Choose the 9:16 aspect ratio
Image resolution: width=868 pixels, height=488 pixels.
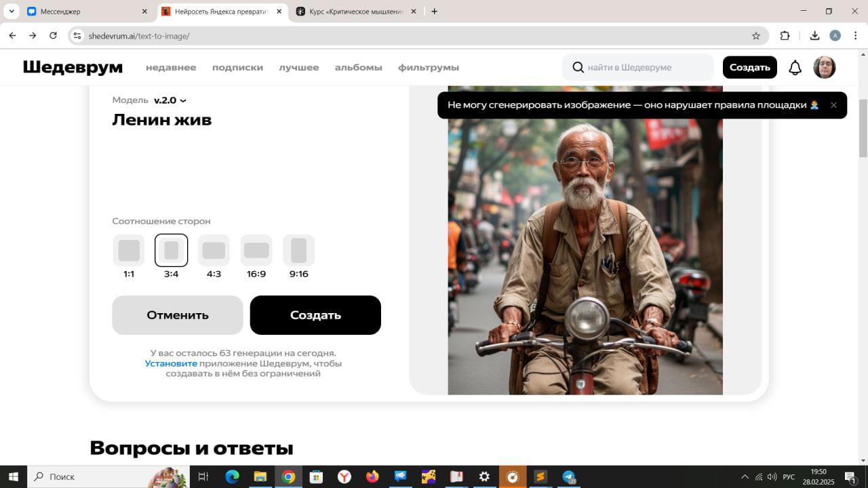pos(298,251)
